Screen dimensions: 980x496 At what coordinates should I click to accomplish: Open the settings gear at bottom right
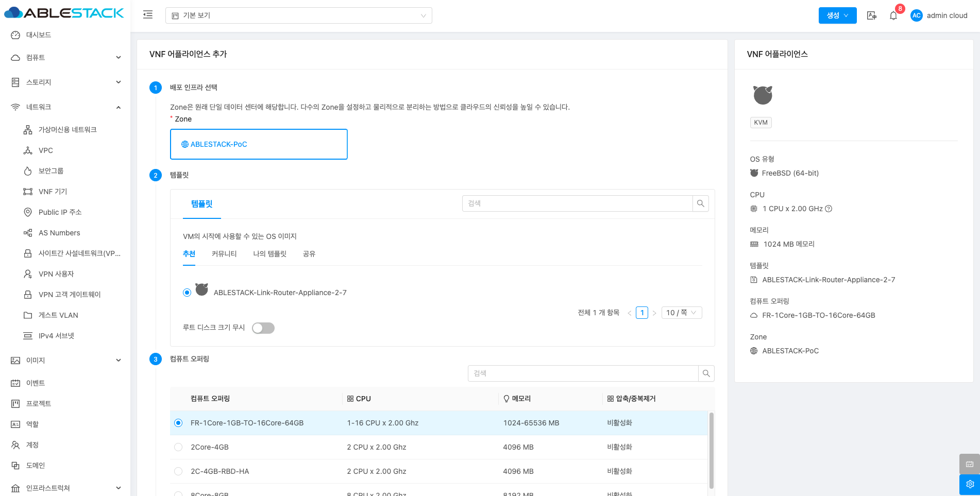(969, 484)
